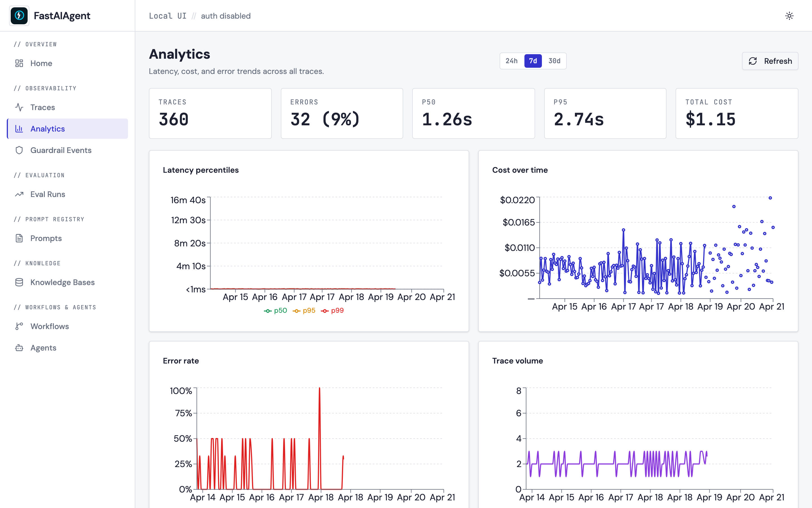Select the Analytics sidebar item
This screenshot has height=508, width=812.
point(67,129)
